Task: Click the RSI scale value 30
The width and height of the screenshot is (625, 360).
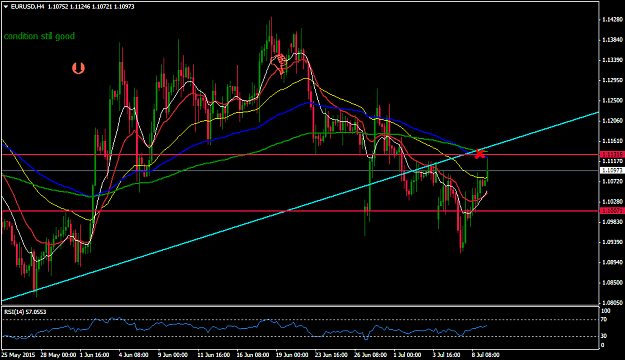Action: tap(604, 336)
